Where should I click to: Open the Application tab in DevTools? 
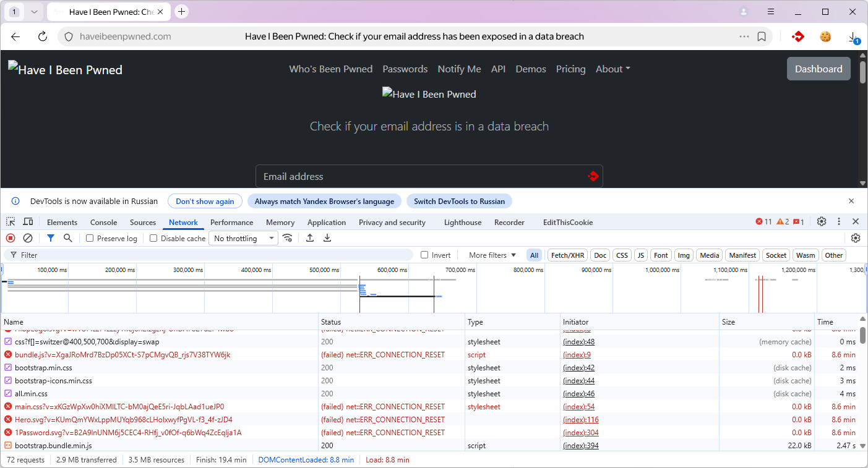(x=326, y=223)
